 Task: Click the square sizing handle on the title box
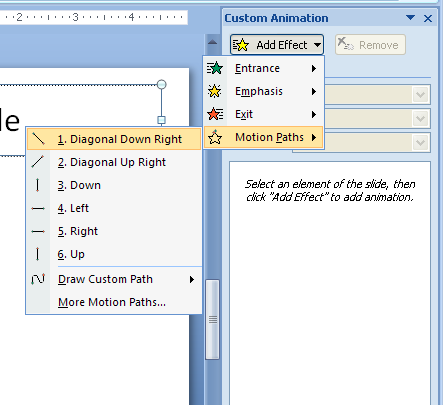coord(162,120)
